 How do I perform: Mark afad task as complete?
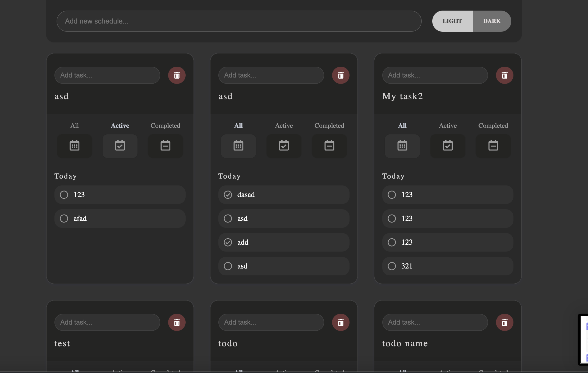(64, 219)
